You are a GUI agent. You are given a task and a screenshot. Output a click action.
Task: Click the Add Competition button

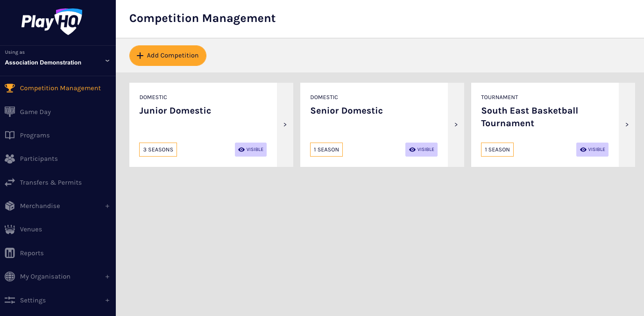pos(168,56)
